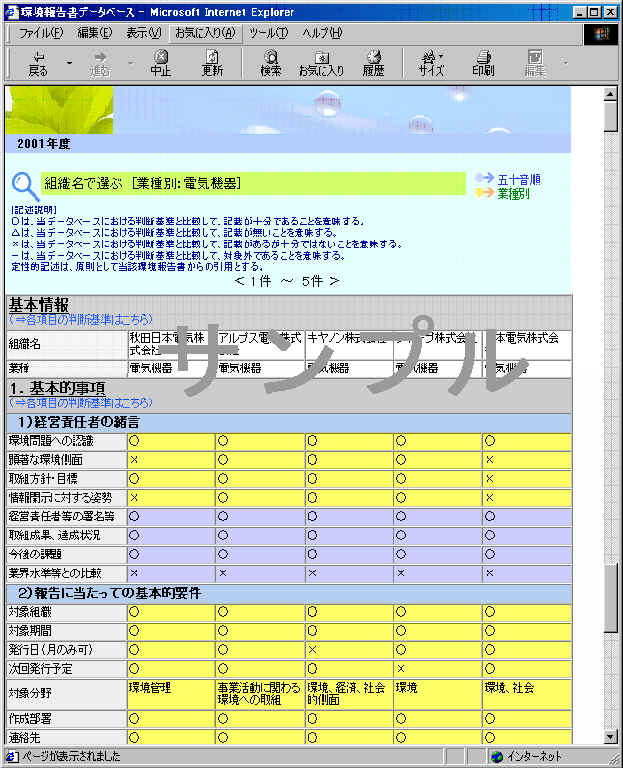Open the History (履歴) pane
The height and width of the screenshot is (768, 623).
click(373, 64)
